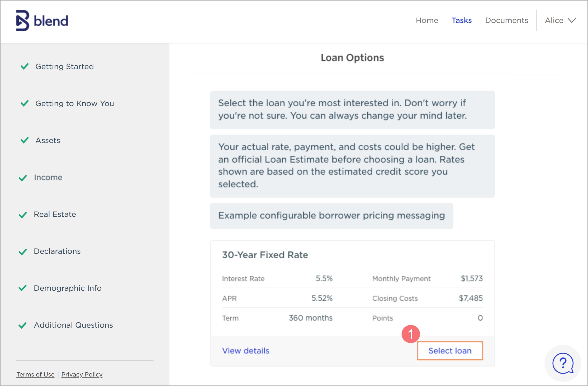The width and height of the screenshot is (588, 386).
Task: Click the Real Estate checkmark icon
Action: pyautogui.click(x=23, y=215)
